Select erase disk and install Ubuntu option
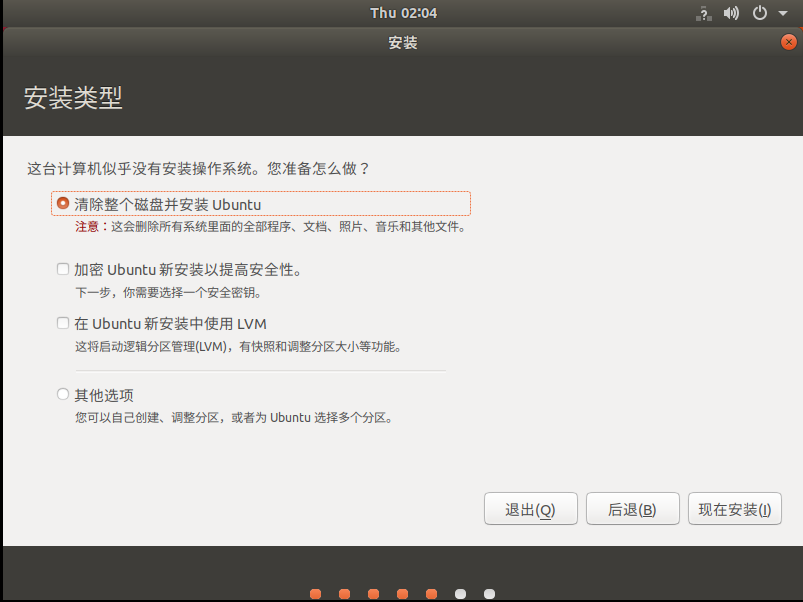Image resolution: width=803 pixels, height=602 pixels. click(x=63, y=203)
